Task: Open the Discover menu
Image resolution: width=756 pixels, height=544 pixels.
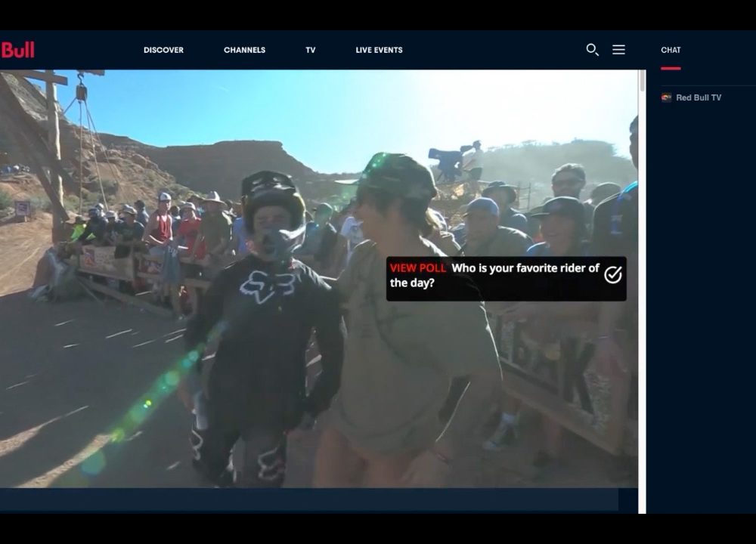Action: pos(163,50)
